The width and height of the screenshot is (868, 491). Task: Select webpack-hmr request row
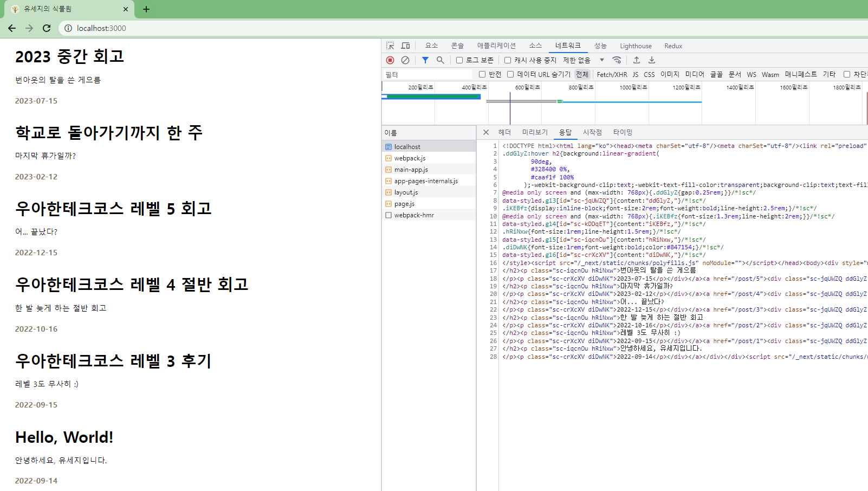(x=429, y=215)
